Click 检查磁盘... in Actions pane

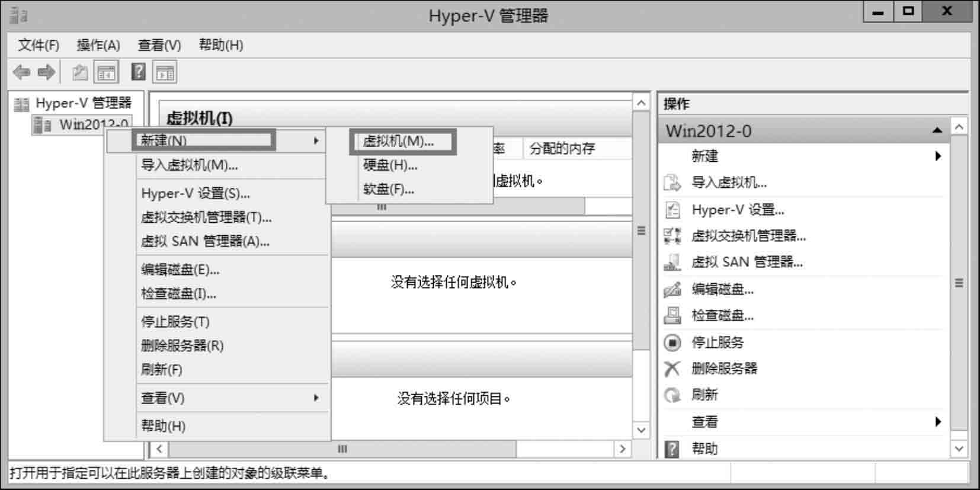point(722,315)
